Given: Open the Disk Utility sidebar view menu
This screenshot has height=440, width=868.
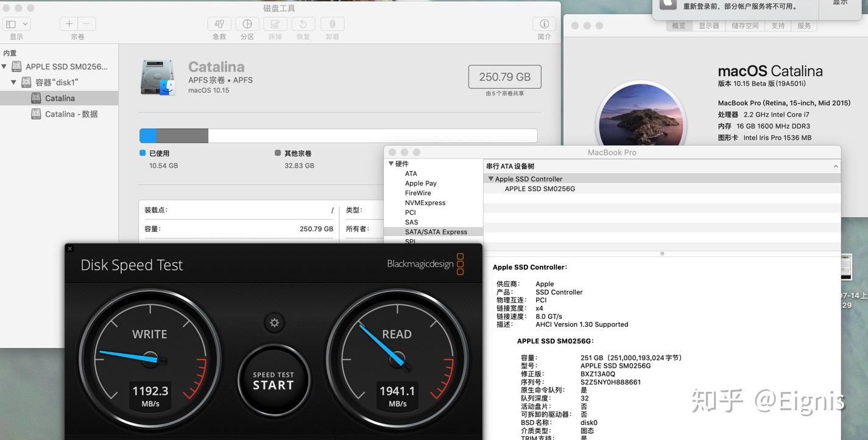Looking at the screenshot, I should [x=16, y=24].
